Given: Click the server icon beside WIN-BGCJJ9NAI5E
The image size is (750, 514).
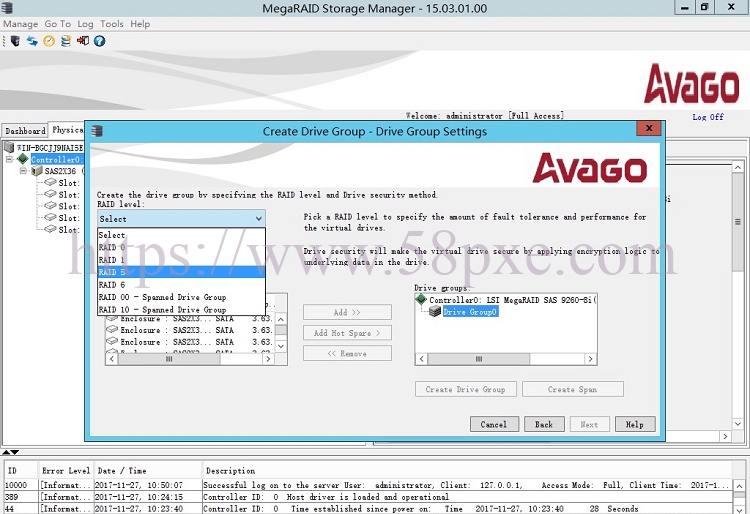Looking at the screenshot, I should click(9, 147).
